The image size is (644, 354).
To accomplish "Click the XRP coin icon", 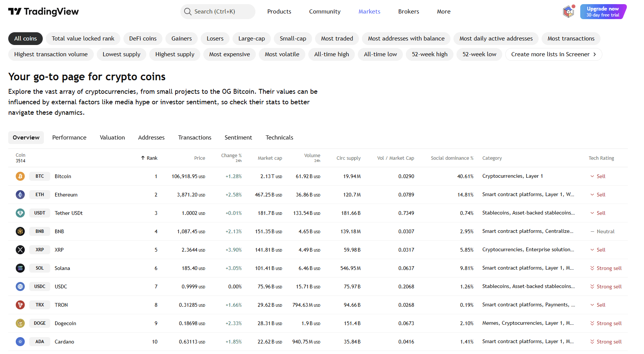I will coord(20,250).
